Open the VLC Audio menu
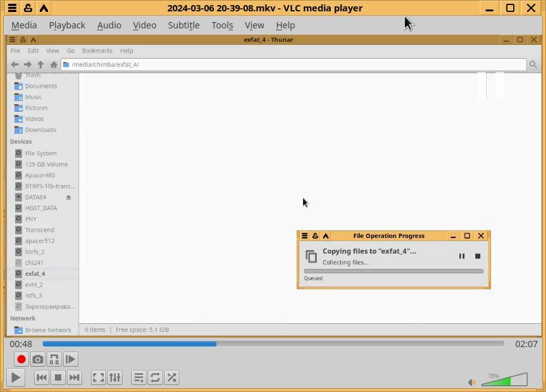The image size is (546, 392). click(x=109, y=25)
